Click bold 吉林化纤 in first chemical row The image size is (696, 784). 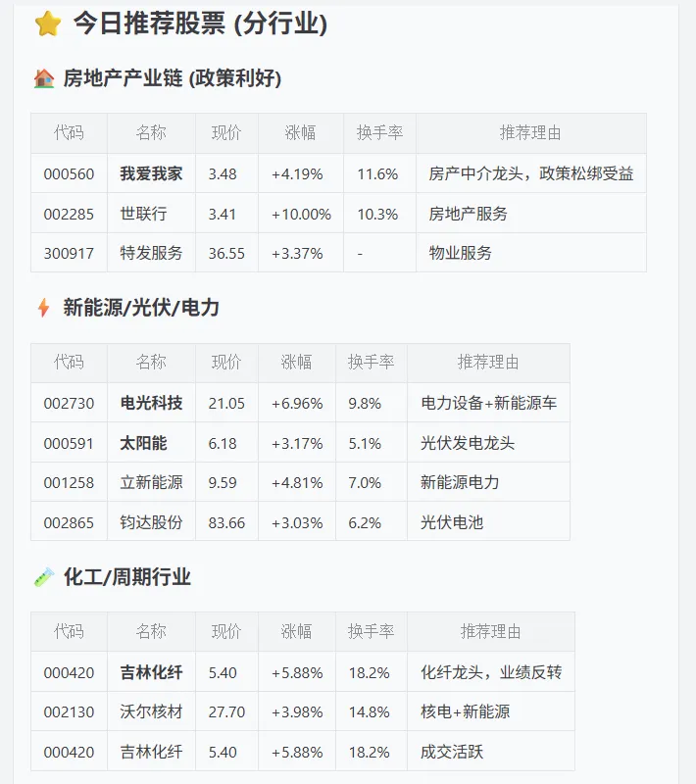pyautogui.click(x=151, y=672)
